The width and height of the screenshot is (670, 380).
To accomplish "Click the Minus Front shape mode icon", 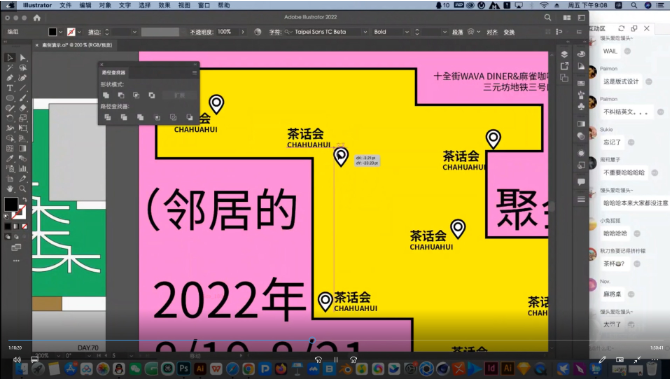I will click(x=121, y=95).
